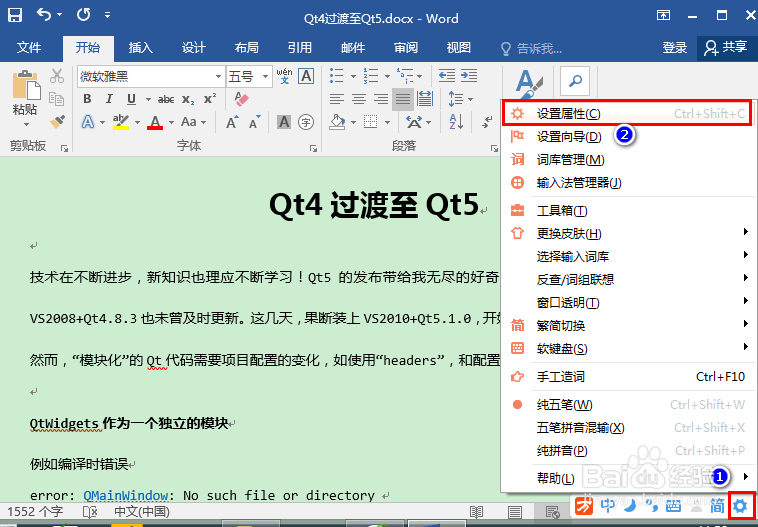Open the Quick Access Toolbar customize arrow
Image resolution: width=758 pixels, height=527 pixels.
pos(107,15)
